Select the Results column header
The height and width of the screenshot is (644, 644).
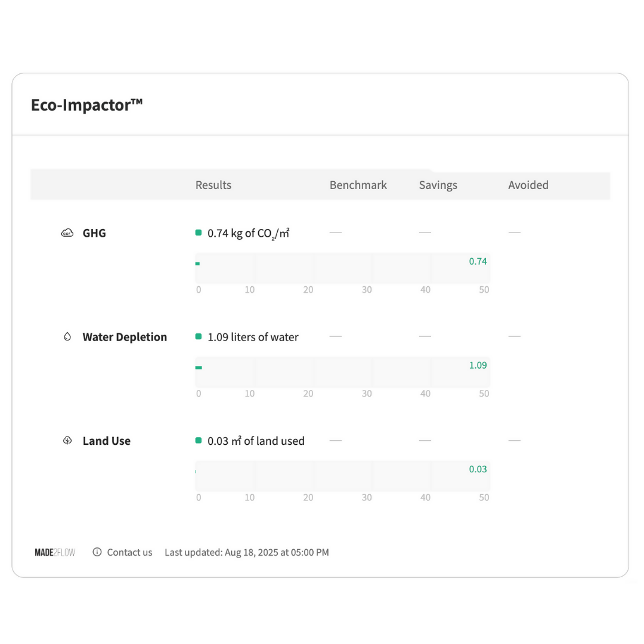[213, 185]
